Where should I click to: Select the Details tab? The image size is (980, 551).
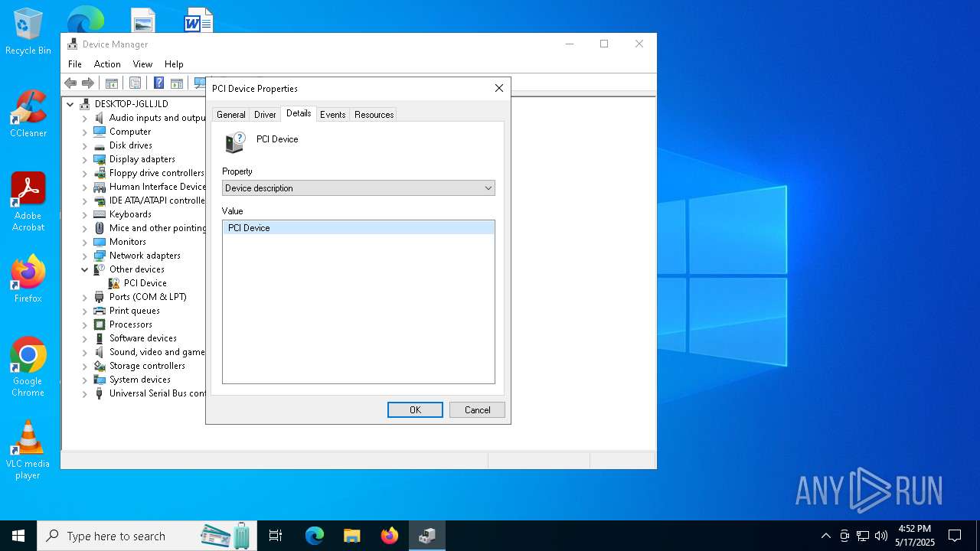point(299,113)
